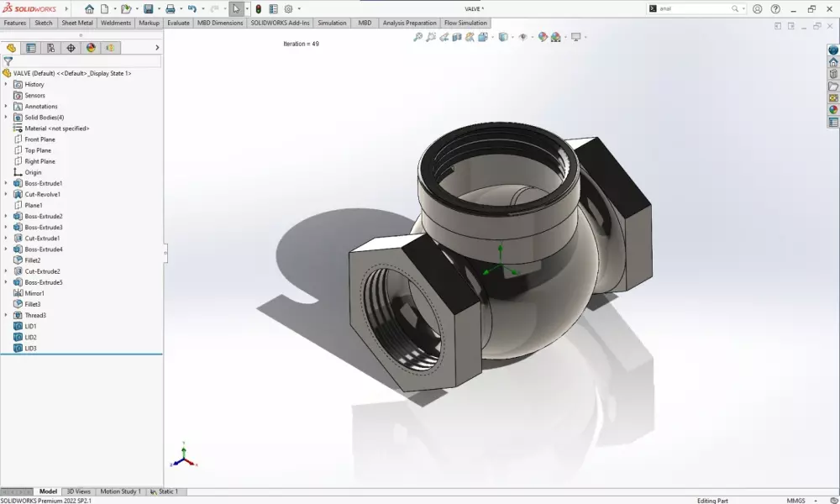Select the Zoom to Fit tool
This screenshot has width=840, height=504.
point(417,38)
